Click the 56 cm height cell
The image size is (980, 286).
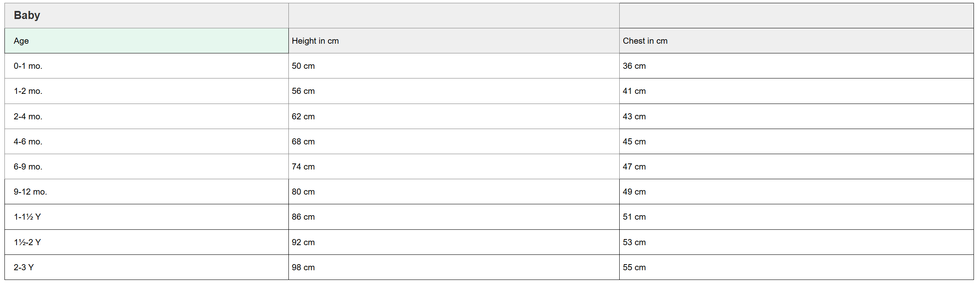click(303, 91)
